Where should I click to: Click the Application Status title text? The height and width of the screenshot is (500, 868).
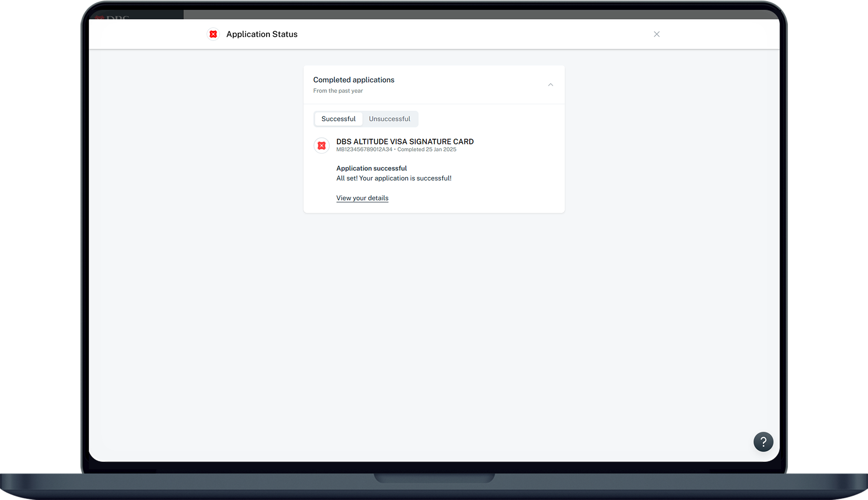click(x=262, y=34)
